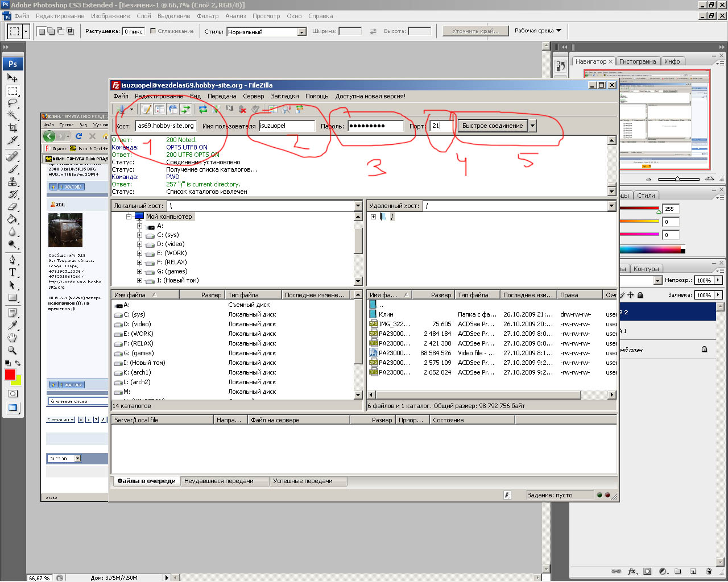Sort remote files by Права column

(x=580, y=295)
